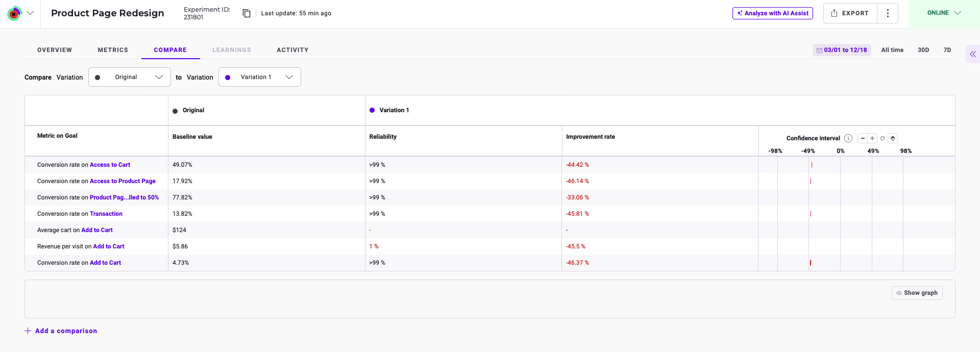Open the Original variation dropdown
This screenshot has height=352, width=980.
pyautogui.click(x=130, y=77)
